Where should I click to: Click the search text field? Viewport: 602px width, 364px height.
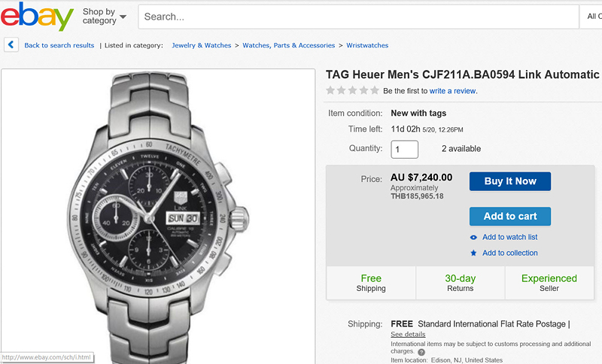(x=354, y=16)
